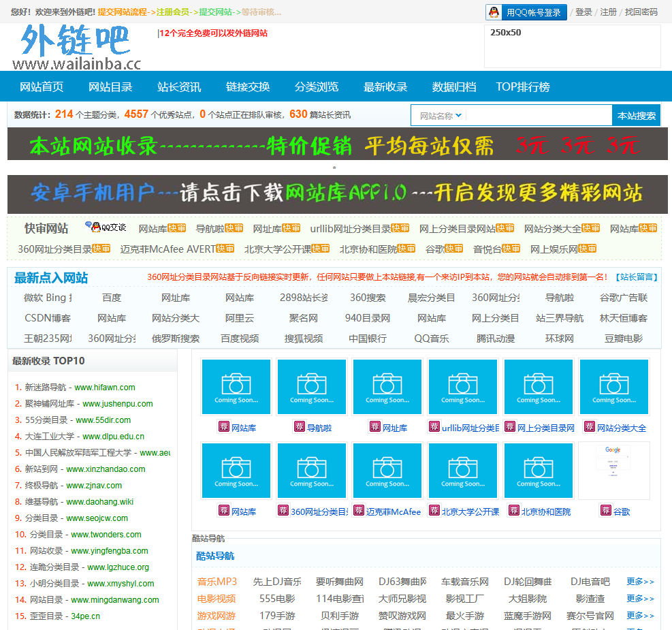The image size is (672, 630).
Task: Open 链接交换 in the navigation bar
Action: pos(248,86)
